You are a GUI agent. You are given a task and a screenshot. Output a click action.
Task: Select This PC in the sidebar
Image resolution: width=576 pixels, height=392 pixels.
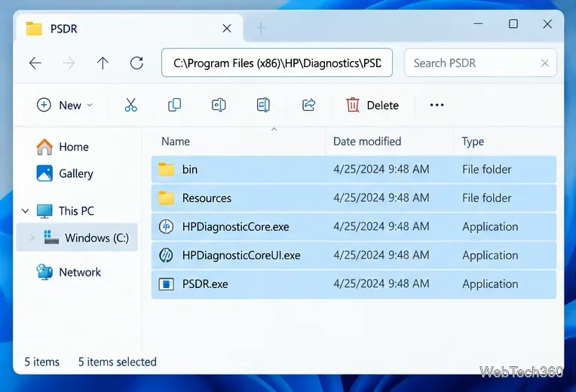66,211
